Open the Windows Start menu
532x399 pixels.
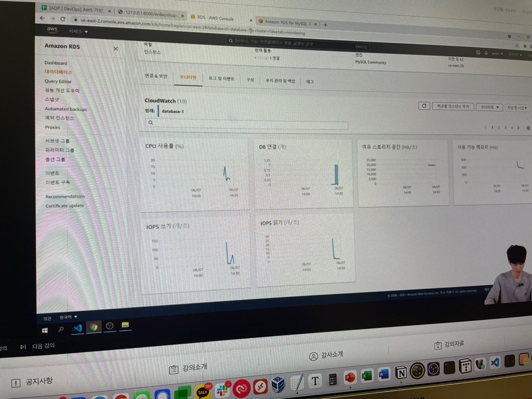click(x=45, y=330)
